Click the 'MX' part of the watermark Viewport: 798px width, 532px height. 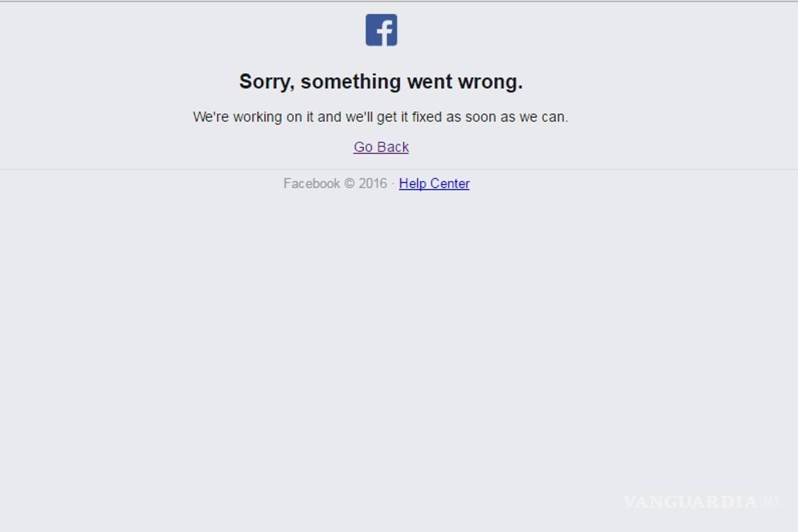point(771,501)
